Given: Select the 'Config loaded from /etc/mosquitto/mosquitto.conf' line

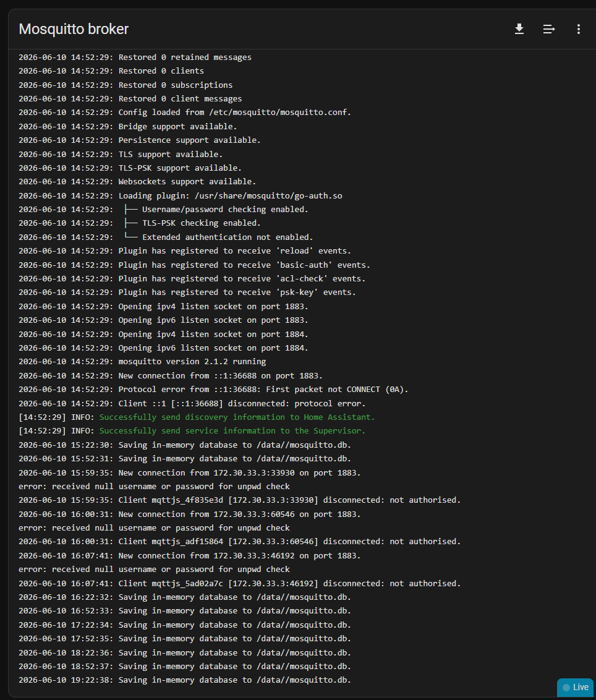Looking at the screenshot, I should click(x=185, y=113).
